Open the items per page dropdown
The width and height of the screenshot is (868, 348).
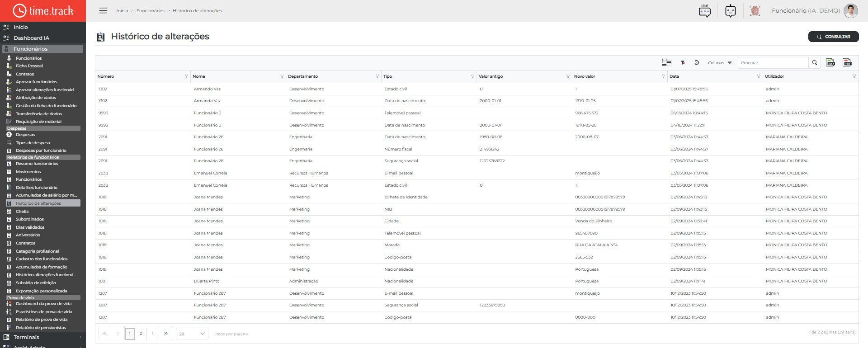point(192,334)
